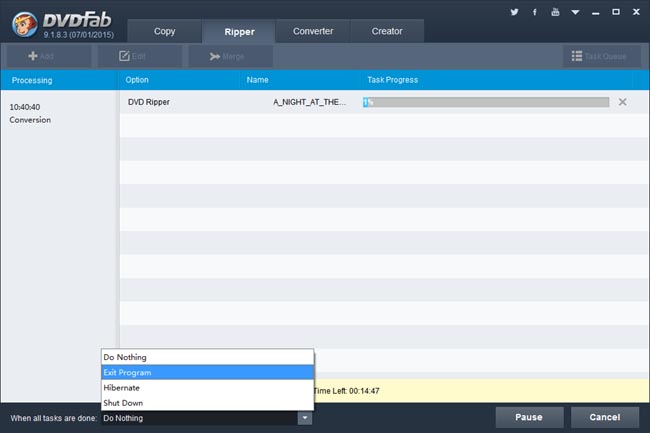650x433 pixels.
Task: Cancel the running conversion
Action: click(x=604, y=417)
